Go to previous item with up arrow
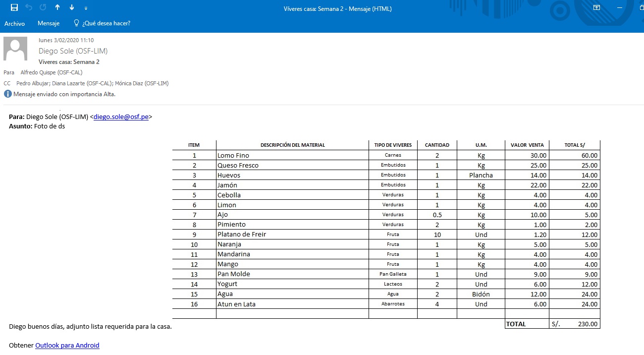Viewport: 644px width, 355px height. [x=57, y=7]
